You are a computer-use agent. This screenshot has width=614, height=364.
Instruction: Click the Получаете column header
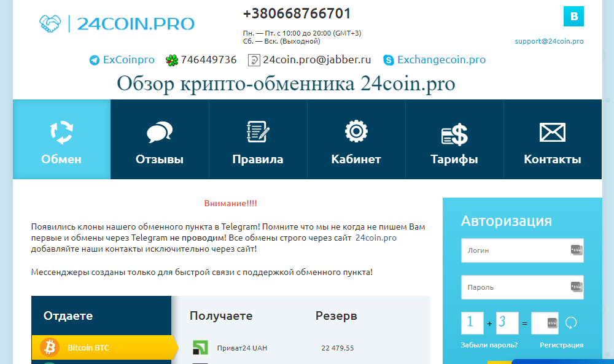pyautogui.click(x=221, y=316)
